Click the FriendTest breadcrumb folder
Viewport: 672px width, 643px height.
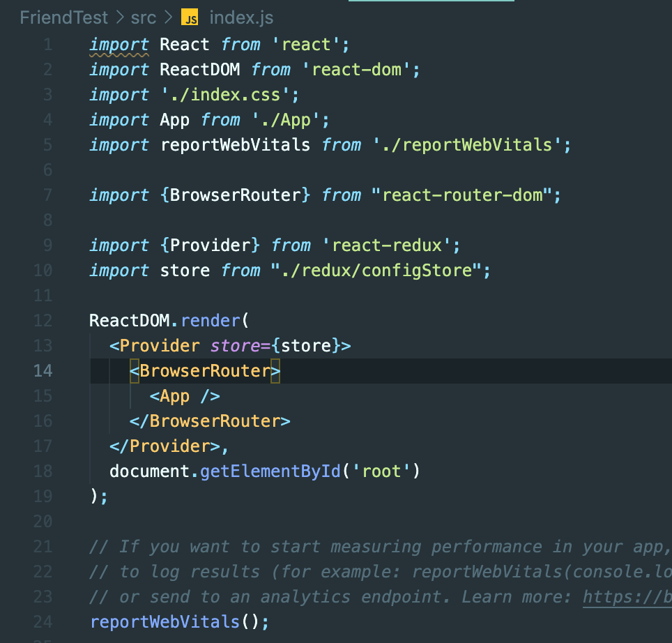(63, 17)
